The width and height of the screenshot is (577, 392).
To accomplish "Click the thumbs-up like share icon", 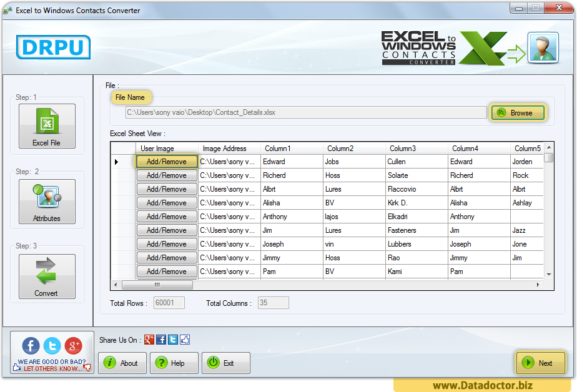I will point(185,340).
